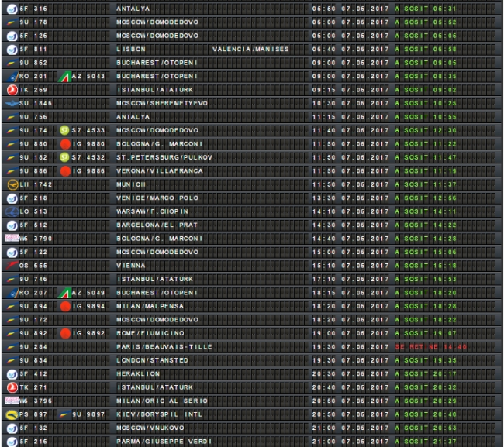Screen dimensions: 504x447
Task: Click flight number LH 1742
Action: click(36, 184)
